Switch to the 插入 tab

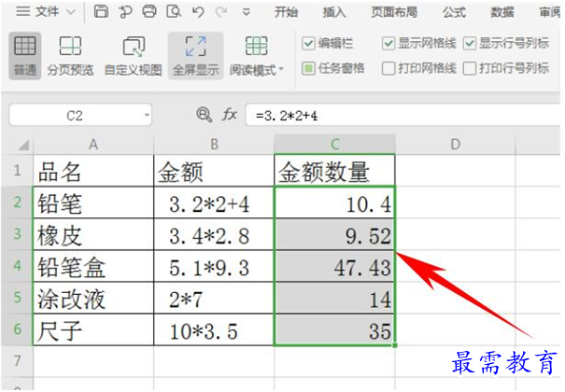(x=334, y=12)
